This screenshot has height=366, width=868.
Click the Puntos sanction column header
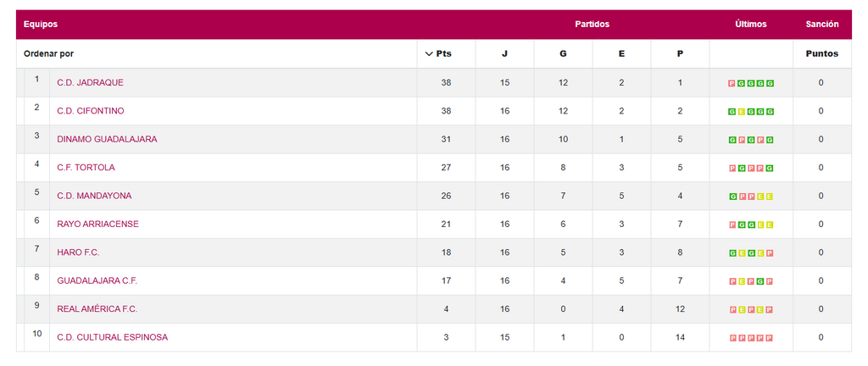point(821,54)
